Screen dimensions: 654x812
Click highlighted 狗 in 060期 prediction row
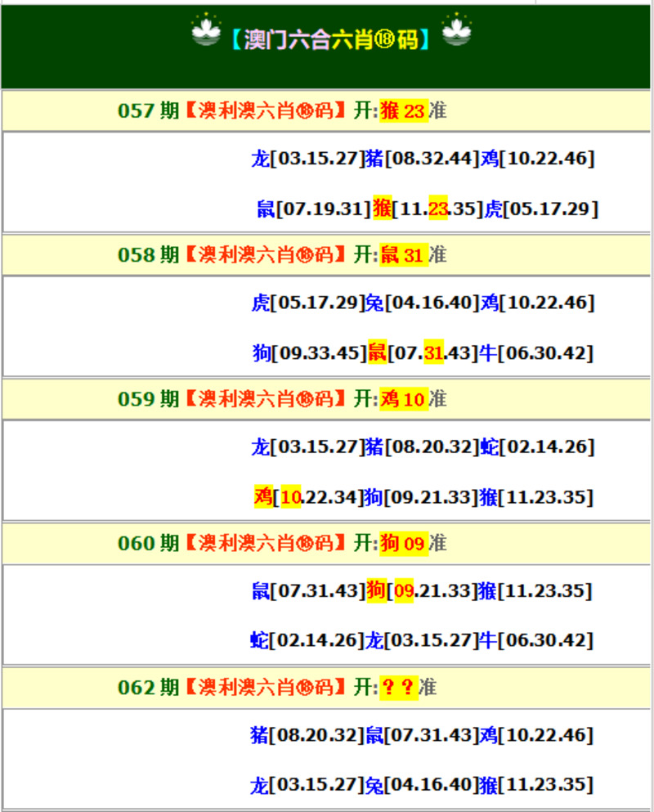(376, 590)
